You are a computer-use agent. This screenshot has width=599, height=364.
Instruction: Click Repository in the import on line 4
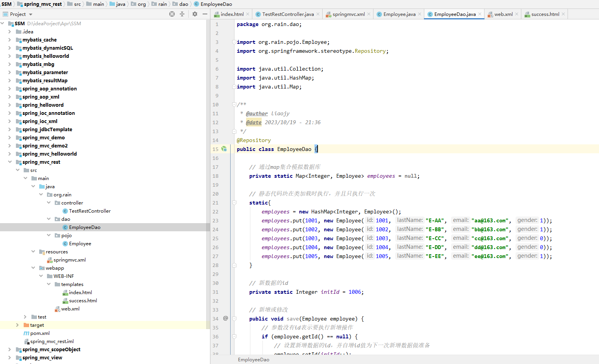pyautogui.click(x=370, y=51)
